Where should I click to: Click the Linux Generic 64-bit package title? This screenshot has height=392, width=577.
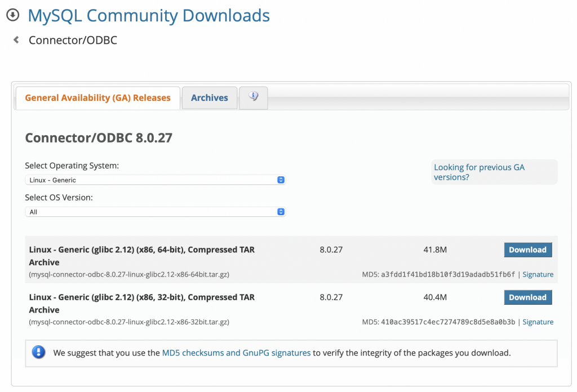pos(141,256)
